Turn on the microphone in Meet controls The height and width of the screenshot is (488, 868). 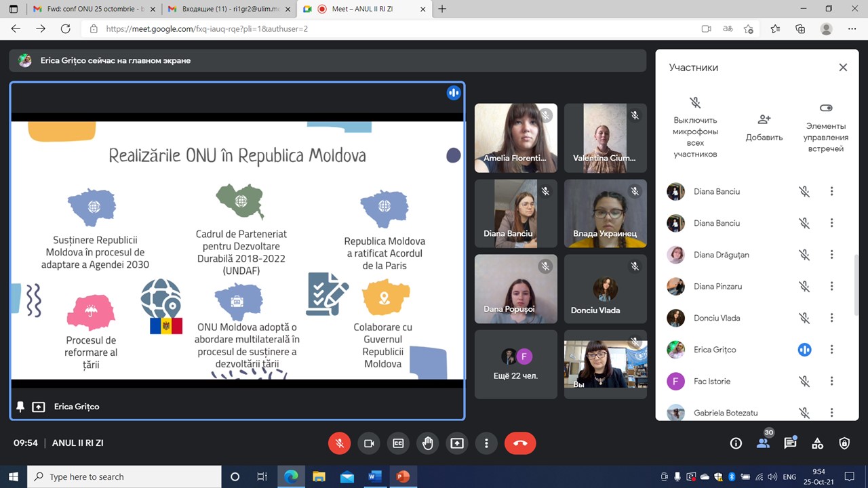340,443
